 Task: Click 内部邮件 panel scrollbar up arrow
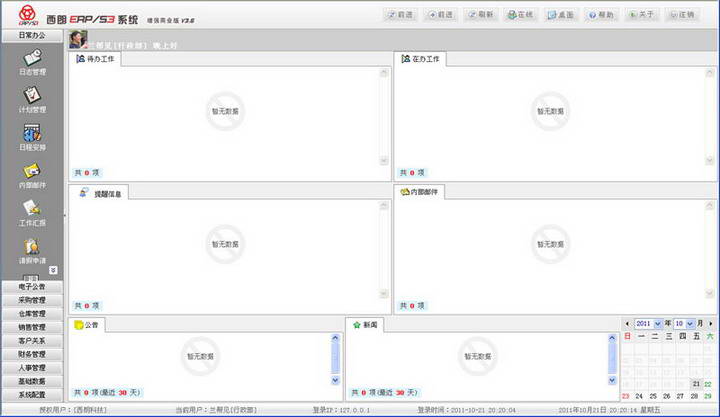(710, 205)
